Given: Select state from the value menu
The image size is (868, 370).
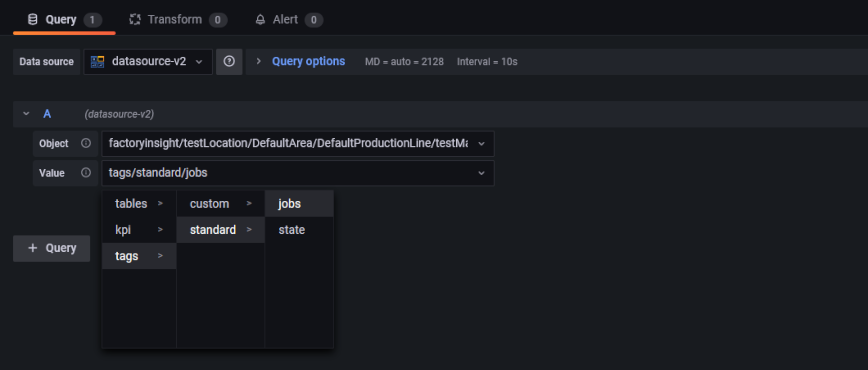Looking at the screenshot, I should (x=292, y=230).
